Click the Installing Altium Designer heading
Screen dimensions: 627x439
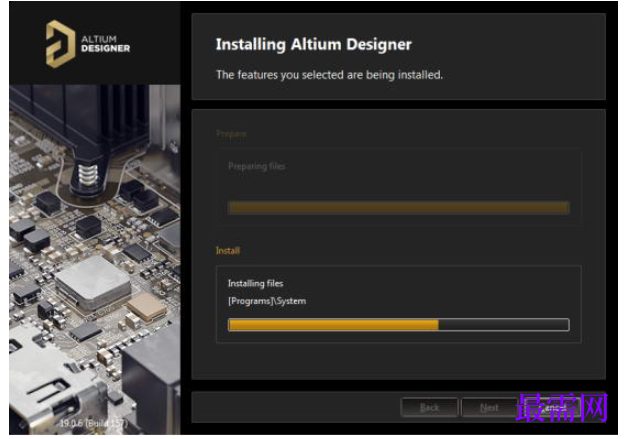tap(314, 44)
